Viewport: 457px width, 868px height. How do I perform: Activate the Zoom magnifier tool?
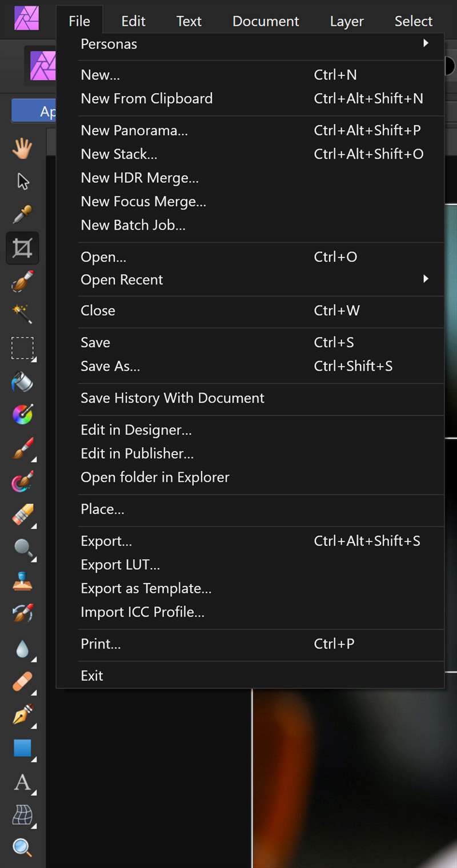pyautogui.click(x=22, y=848)
